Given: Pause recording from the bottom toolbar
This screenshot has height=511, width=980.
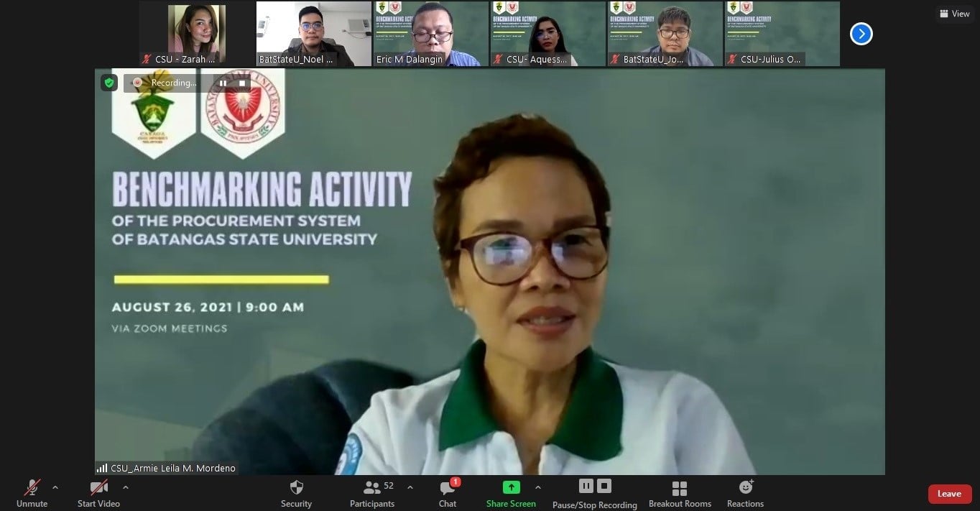Looking at the screenshot, I should coord(586,486).
